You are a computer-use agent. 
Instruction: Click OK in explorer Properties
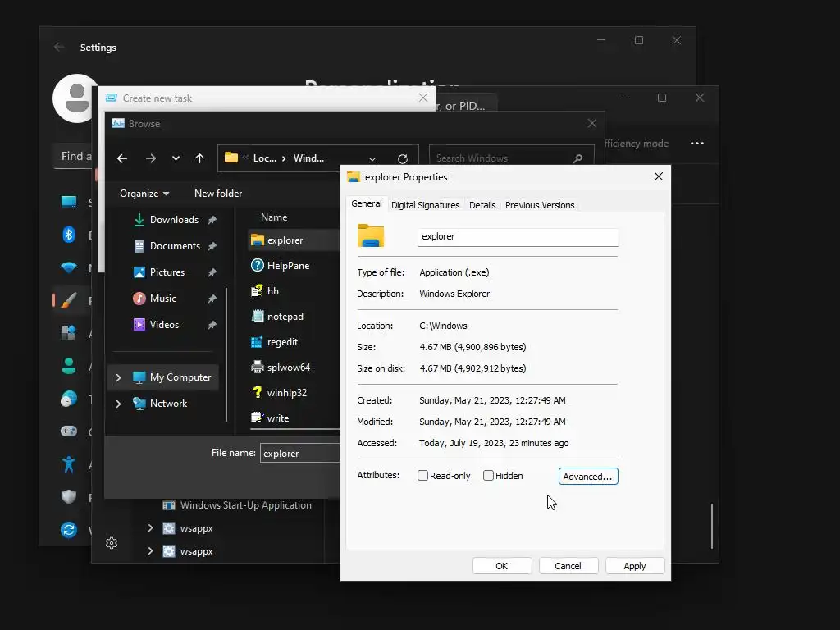[502, 566]
